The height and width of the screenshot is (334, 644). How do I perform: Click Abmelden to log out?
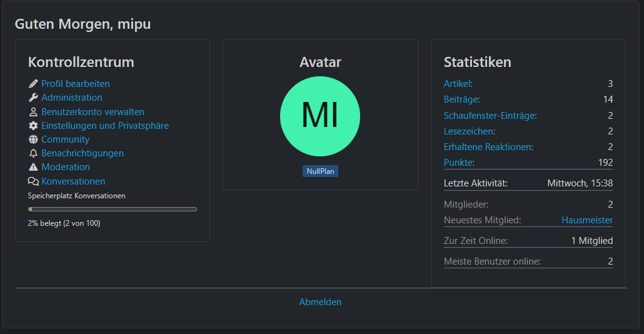tap(320, 302)
